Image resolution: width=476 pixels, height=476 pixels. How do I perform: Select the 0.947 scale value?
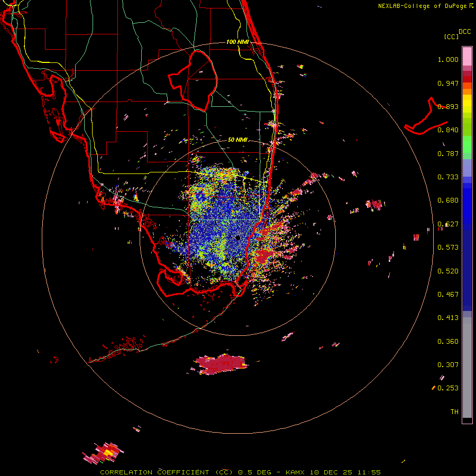tap(448, 83)
